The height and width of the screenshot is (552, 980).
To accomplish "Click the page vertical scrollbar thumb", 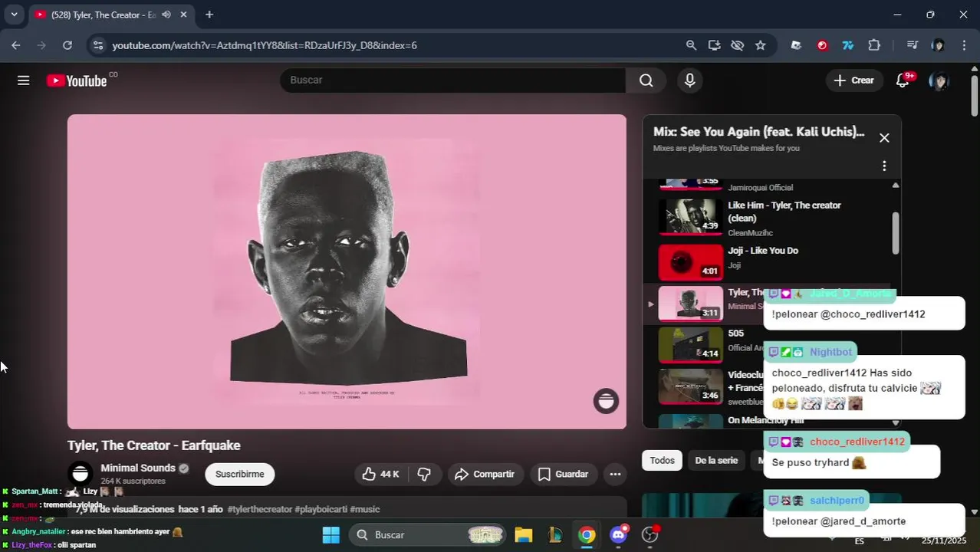I will (x=975, y=96).
